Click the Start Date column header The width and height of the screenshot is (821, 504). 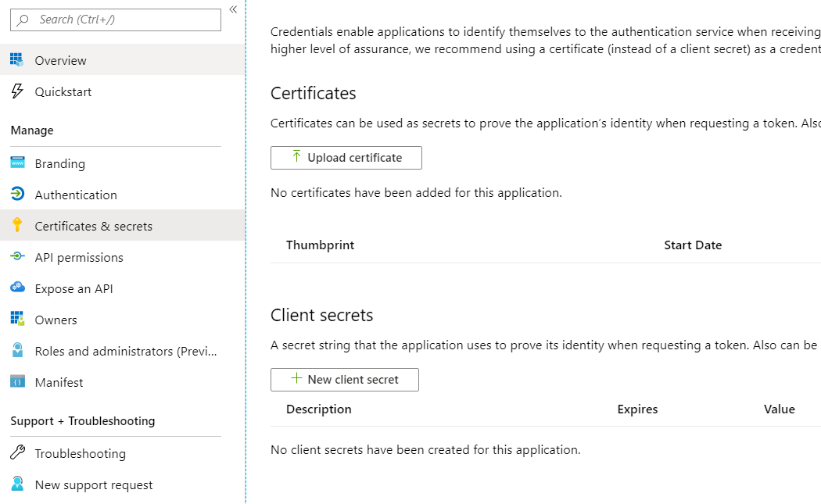692,245
